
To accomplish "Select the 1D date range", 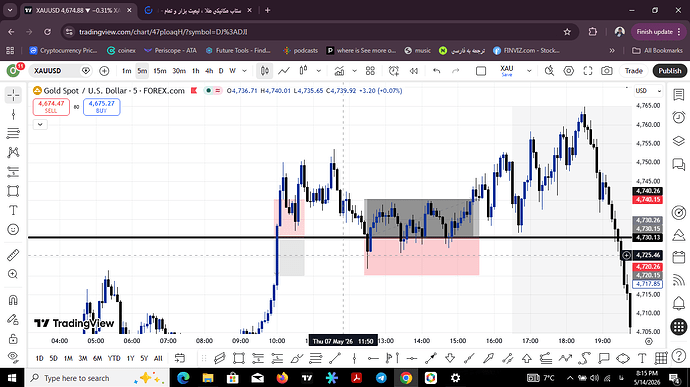I will 39,358.
